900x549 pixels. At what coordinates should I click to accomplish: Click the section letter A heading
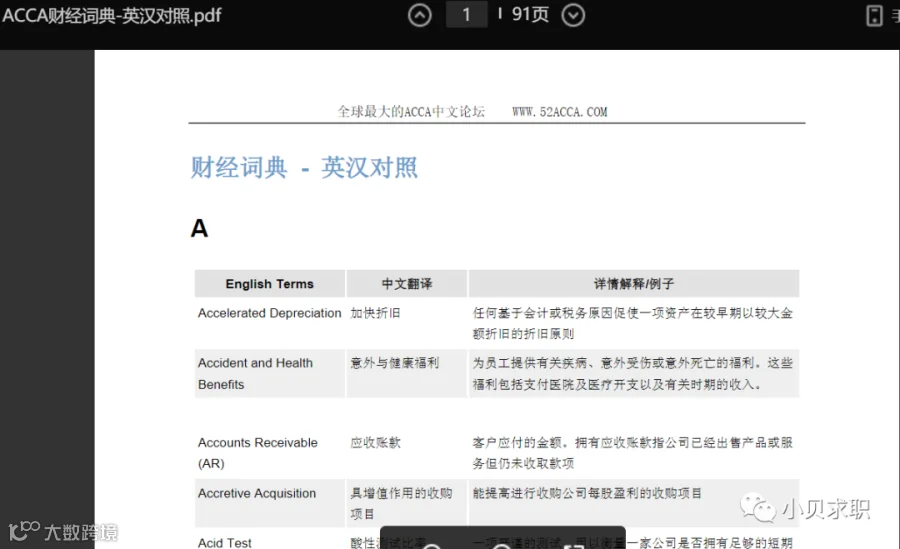pyautogui.click(x=199, y=229)
